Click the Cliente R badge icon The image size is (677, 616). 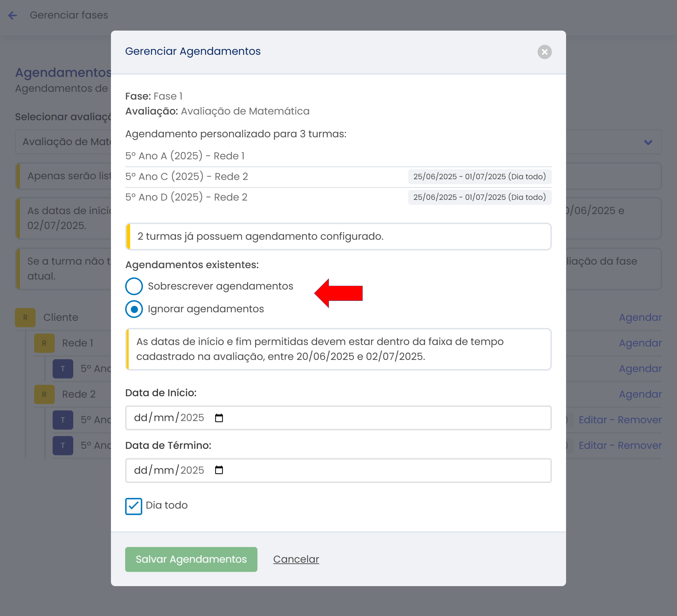coord(25,318)
